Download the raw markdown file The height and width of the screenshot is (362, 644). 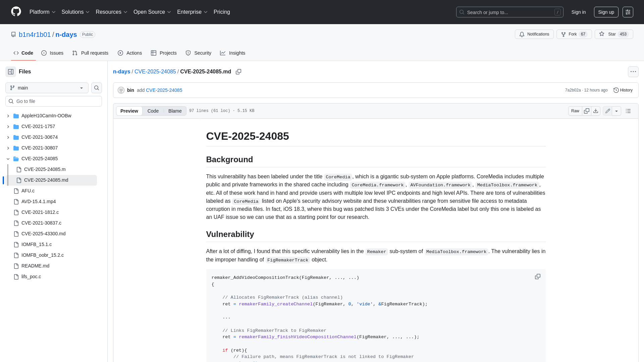pos(596,111)
